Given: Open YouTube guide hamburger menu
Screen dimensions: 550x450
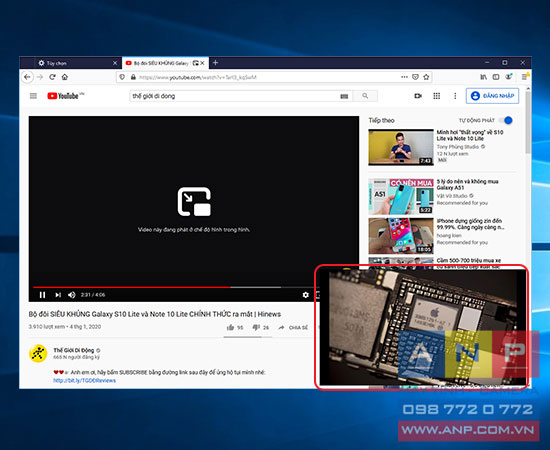Looking at the screenshot, I should [33, 96].
